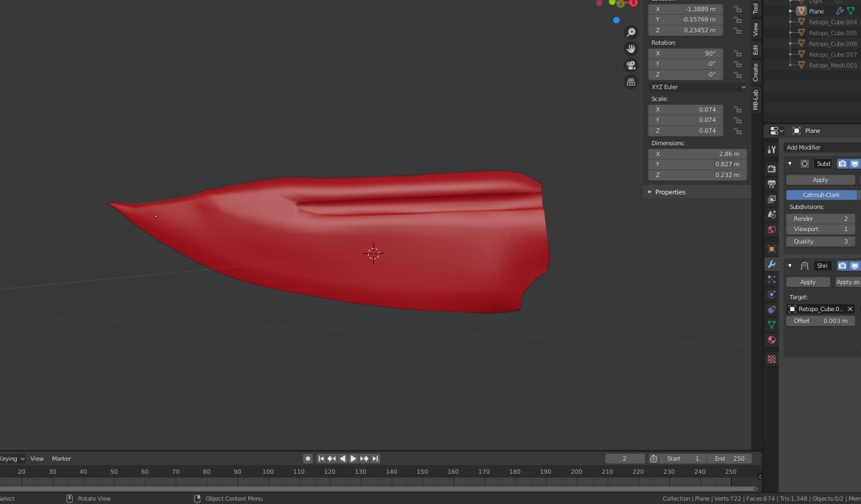This screenshot has height=504, width=861.
Task: Toggle lock on Scale Z
Action: point(738,131)
